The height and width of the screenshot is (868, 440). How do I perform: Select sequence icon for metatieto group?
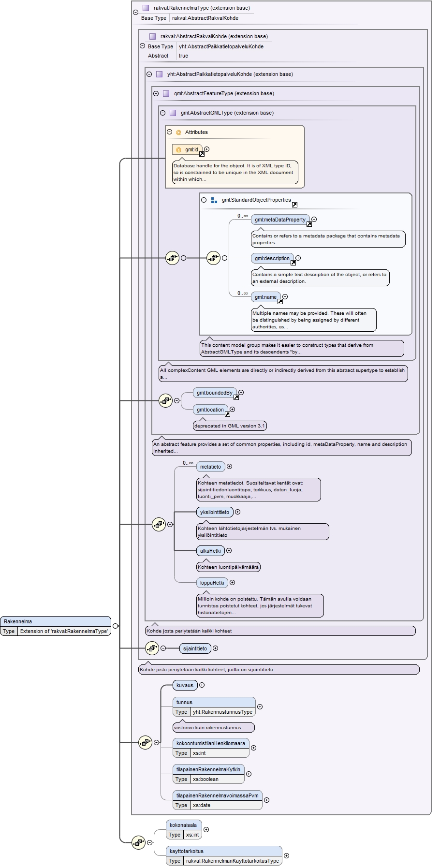click(159, 524)
